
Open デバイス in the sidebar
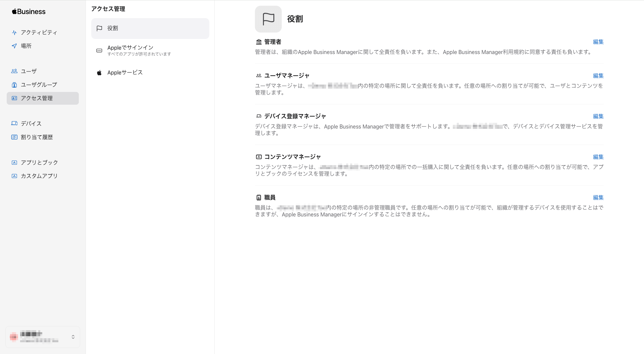(43, 123)
